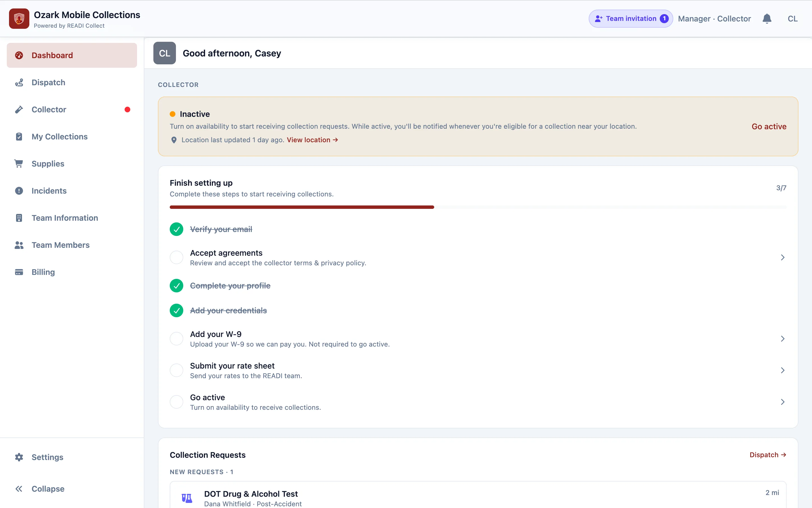Click the struck-through Verify your email step
The width and height of the screenshot is (812, 508).
(x=221, y=229)
